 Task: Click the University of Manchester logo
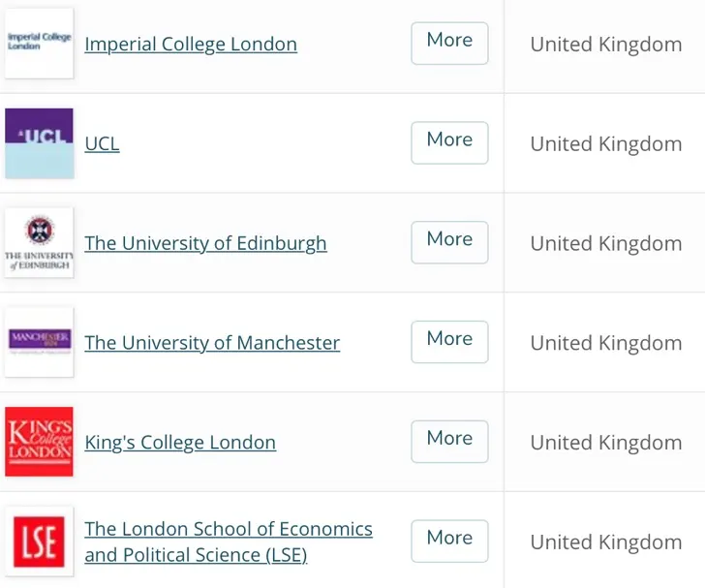(x=39, y=342)
